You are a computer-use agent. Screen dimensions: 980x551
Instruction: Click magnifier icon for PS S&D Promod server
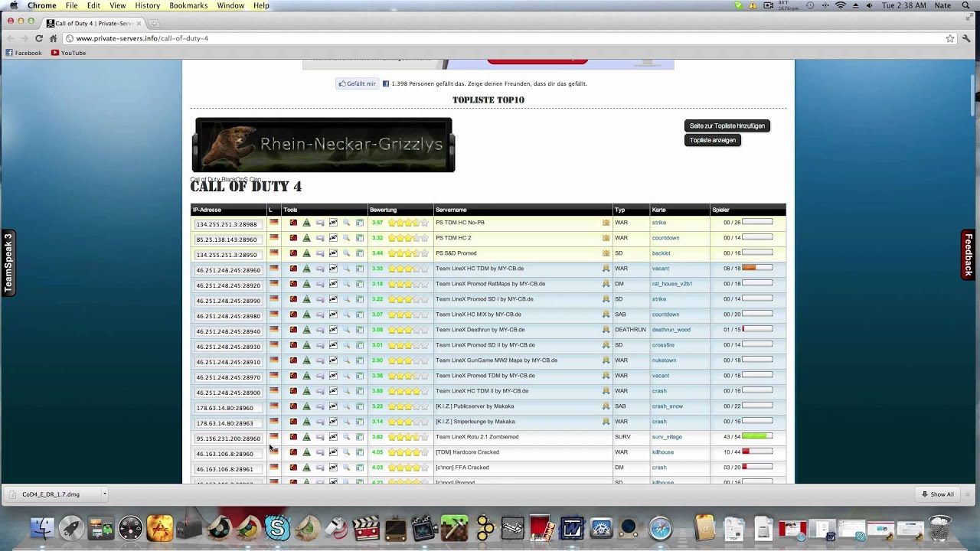tap(346, 253)
